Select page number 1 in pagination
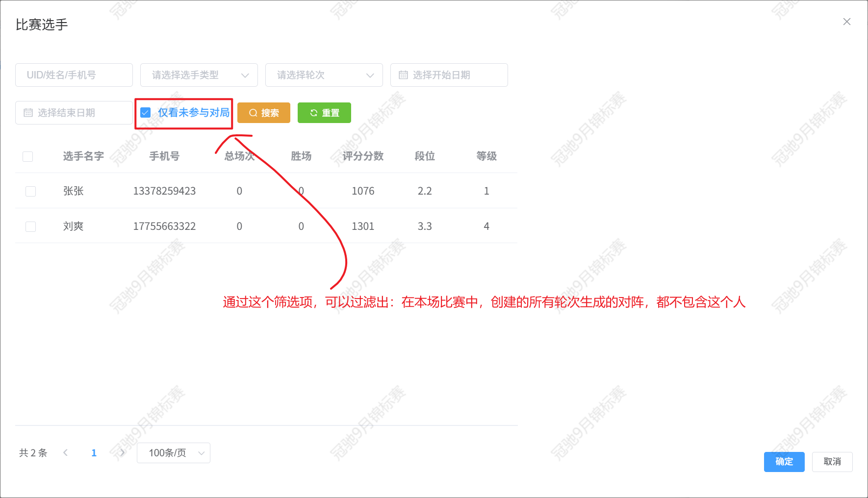The width and height of the screenshot is (868, 498). tap(94, 453)
